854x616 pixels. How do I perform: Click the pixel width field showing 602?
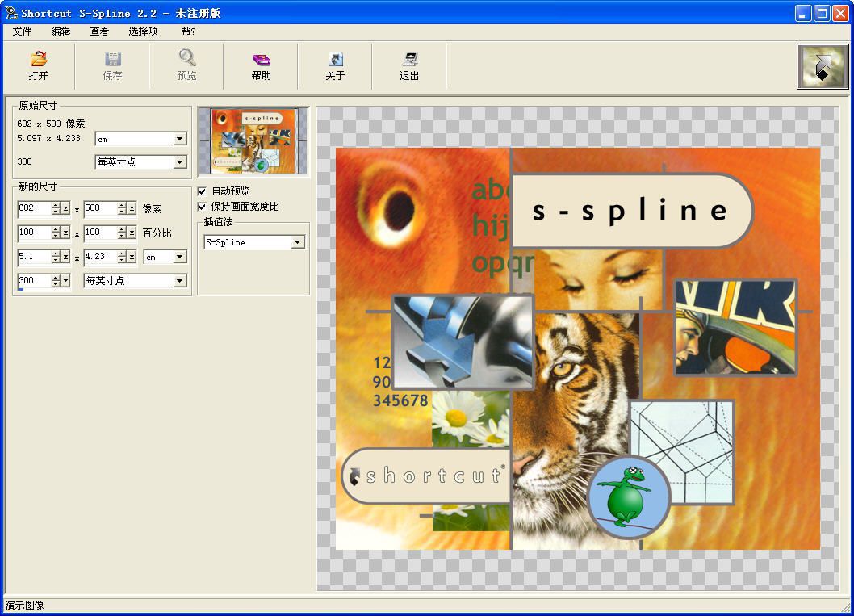(35, 208)
